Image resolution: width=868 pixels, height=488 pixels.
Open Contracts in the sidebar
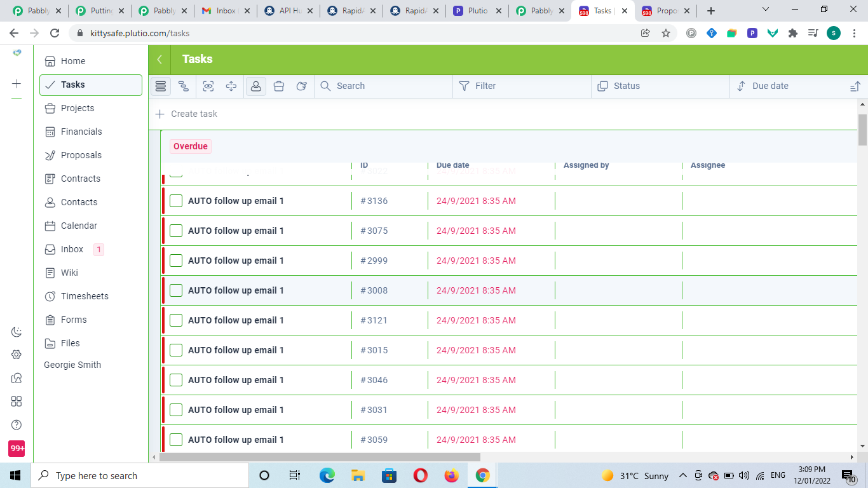click(x=91, y=179)
